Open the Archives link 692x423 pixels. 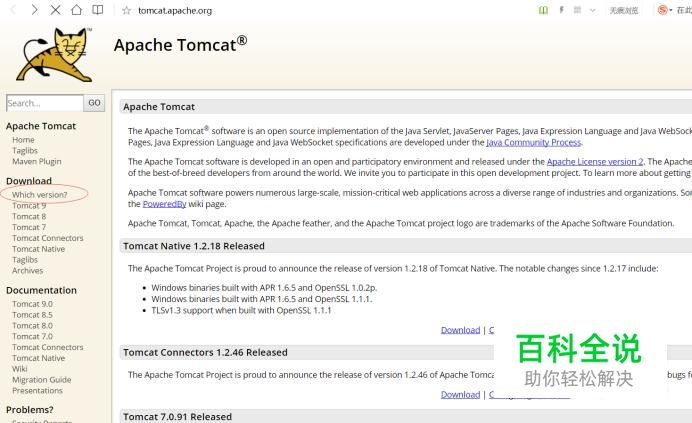pyautogui.click(x=27, y=271)
